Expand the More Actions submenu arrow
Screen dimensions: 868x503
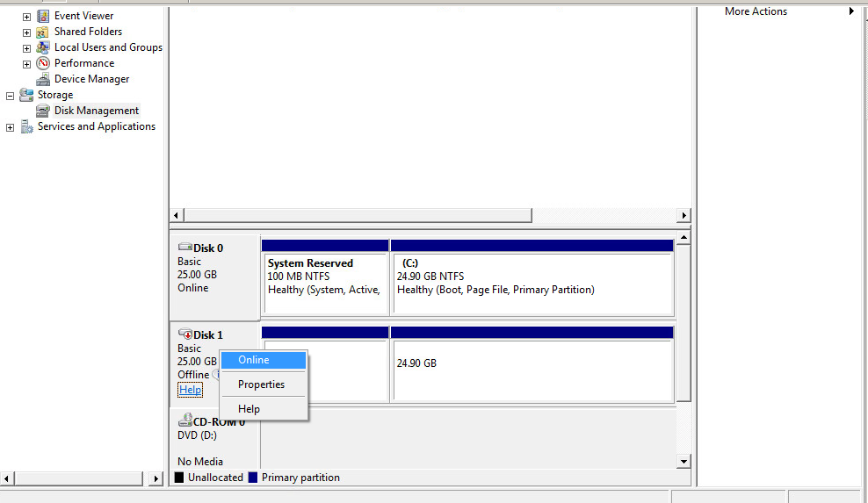coord(851,11)
